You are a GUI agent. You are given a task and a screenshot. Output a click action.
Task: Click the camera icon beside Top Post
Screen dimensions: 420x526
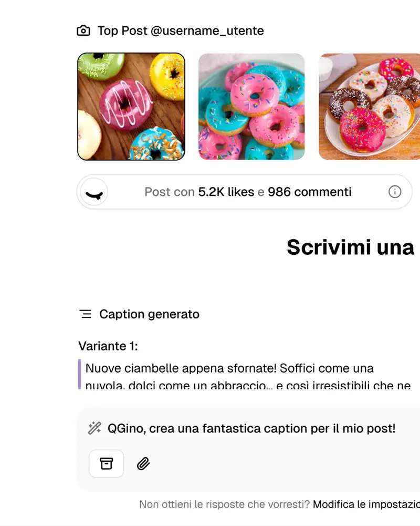83,30
